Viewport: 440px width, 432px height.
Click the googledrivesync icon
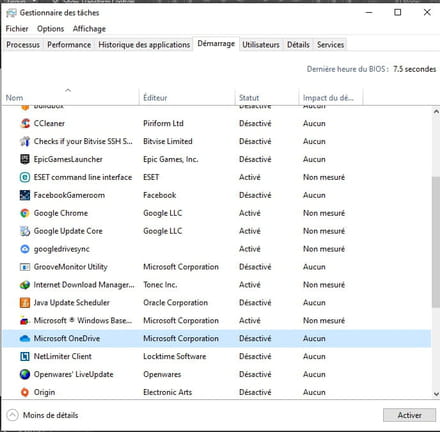[x=25, y=249]
